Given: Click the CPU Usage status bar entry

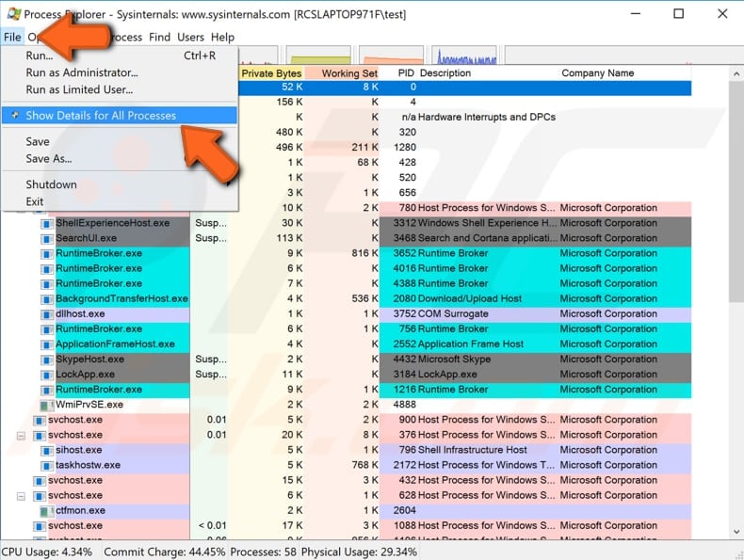Looking at the screenshot, I should (x=46, y=552).
